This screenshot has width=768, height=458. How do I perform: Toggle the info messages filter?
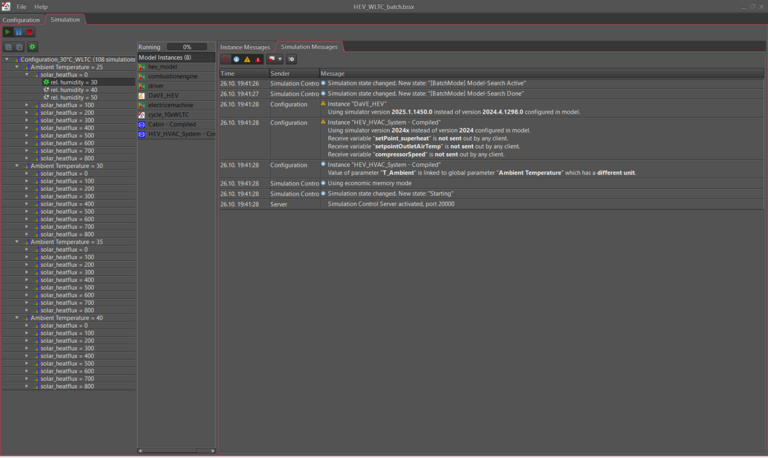pos(236,59)
